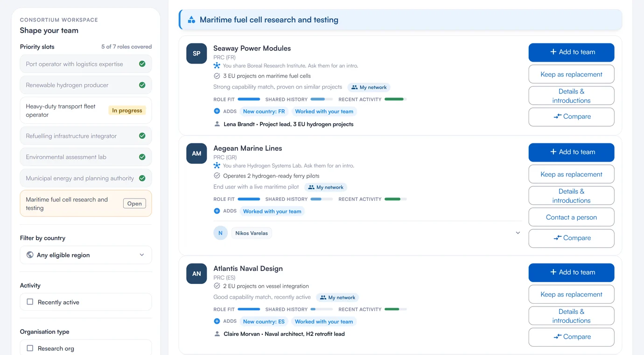644x355 pixels.
Task: Click the My network tag on Atlantis card
Action: tap(337, 298)
